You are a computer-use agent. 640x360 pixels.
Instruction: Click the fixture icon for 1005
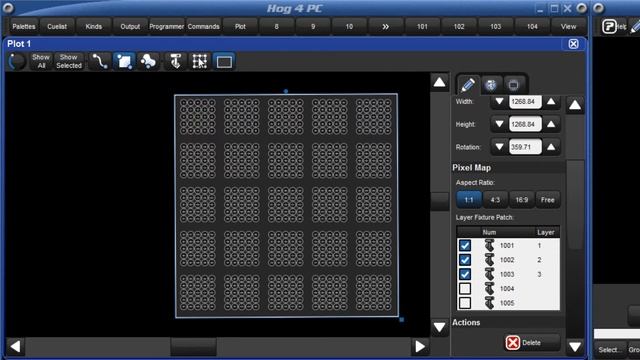click(x=489, y=303)
